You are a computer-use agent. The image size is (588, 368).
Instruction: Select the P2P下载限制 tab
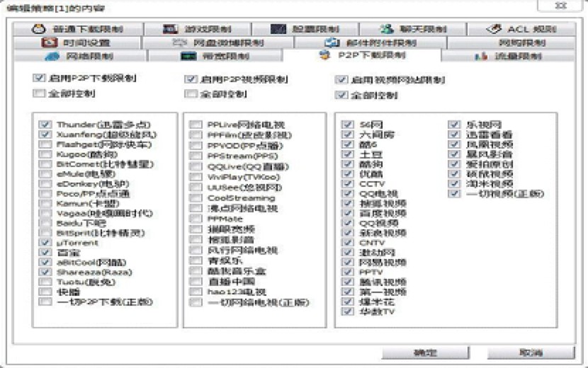click(x=362, y=55)
